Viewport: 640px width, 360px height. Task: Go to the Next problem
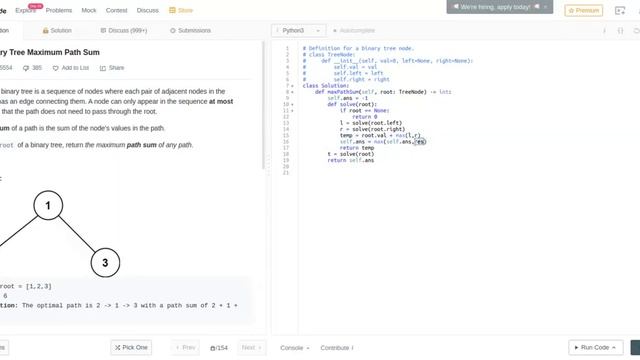click(251, 348)
